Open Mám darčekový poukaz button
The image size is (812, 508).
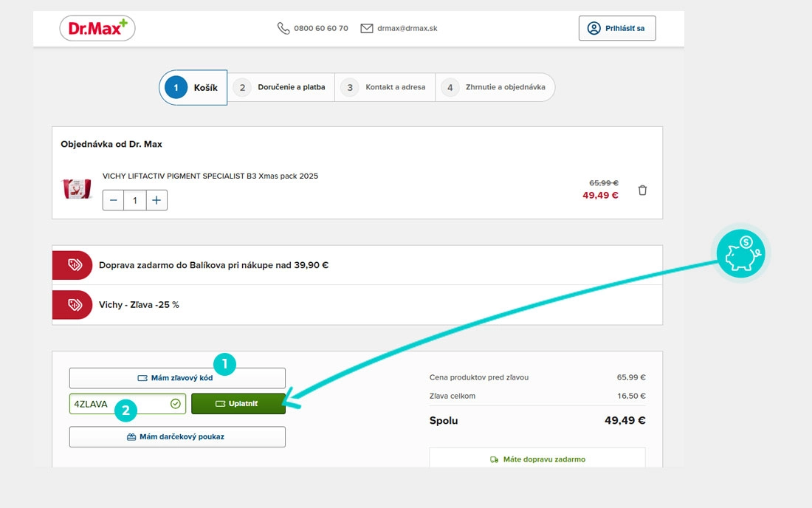[177, 436]
